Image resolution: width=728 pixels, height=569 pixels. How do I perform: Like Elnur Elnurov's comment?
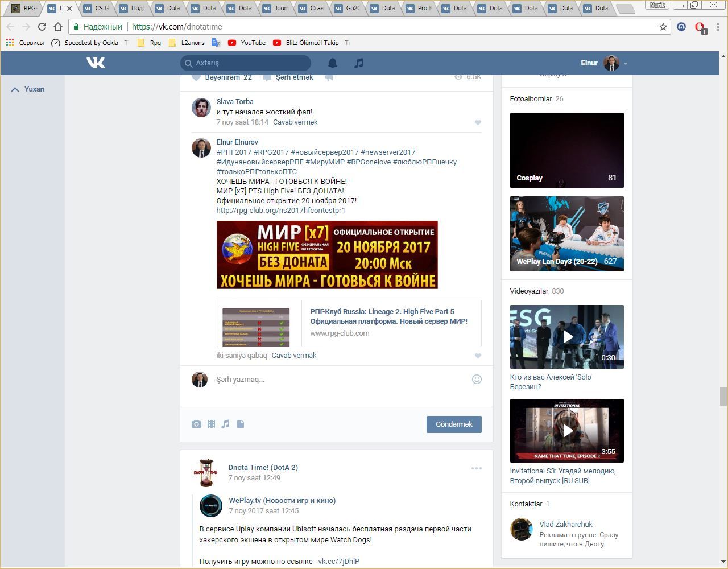(478, 356)
